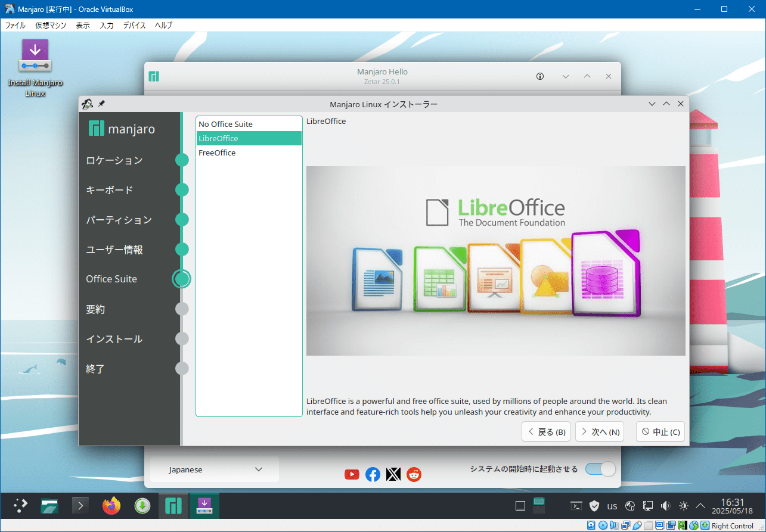Open the network connection tray icon
The height and width of the screenshot is (532, 766).
[x=648, y=506]
